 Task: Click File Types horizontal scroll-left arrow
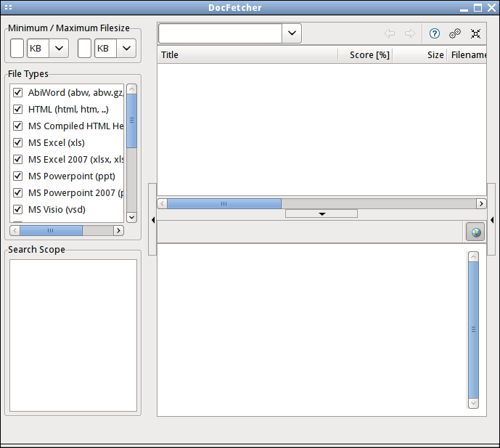15,230
